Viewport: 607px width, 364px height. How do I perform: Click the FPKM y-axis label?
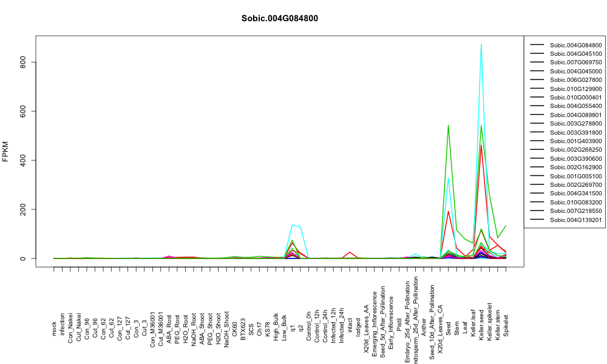(5, 151)
